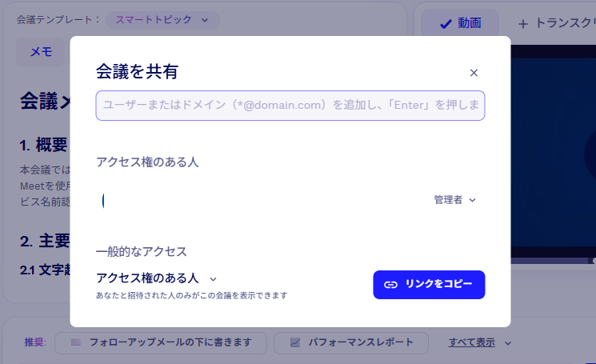The width and height of the screenshot is (596, 364).
Task: Close the 会議を共有 dialog
Action: [474, 73]
